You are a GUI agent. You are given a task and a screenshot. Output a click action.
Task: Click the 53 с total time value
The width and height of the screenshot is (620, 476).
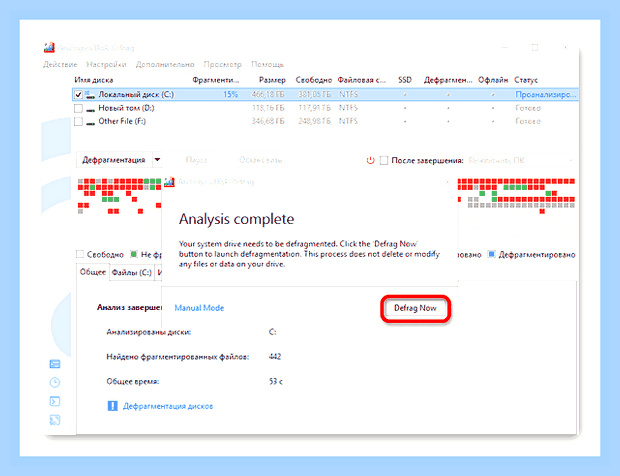click(x=276, y=382)
